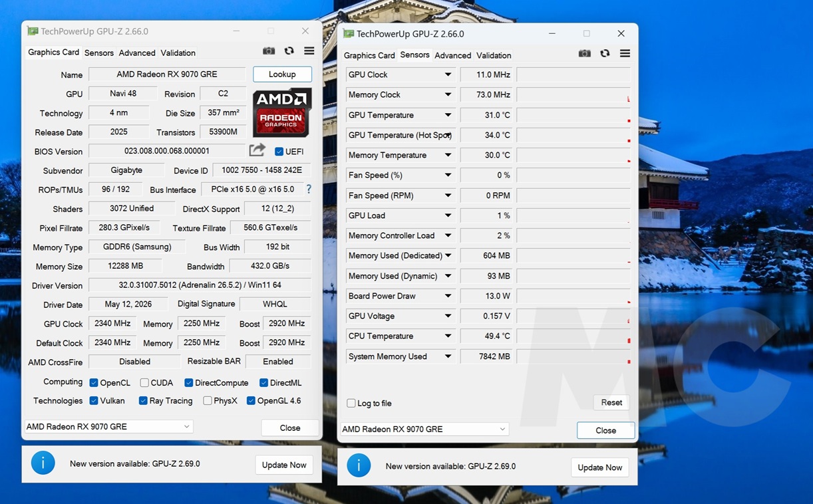Open GPU Voltage sensor dropdown

pyautogui.click(x=448, y=316)
